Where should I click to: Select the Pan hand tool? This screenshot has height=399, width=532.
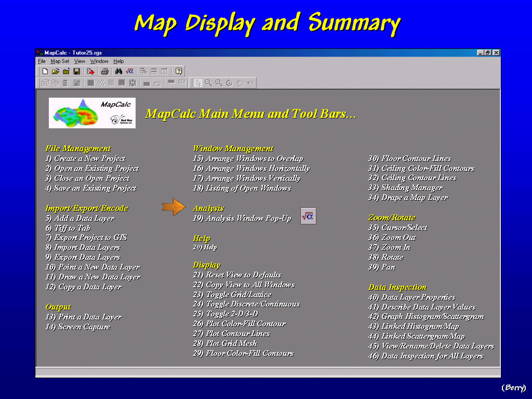[x=240, y=83]
